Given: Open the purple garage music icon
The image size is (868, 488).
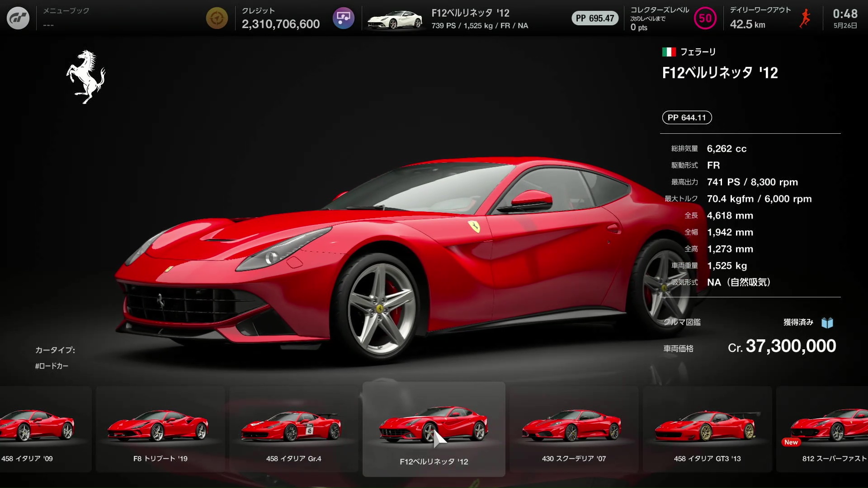Looking at the screenshot, I should (344, 18).
